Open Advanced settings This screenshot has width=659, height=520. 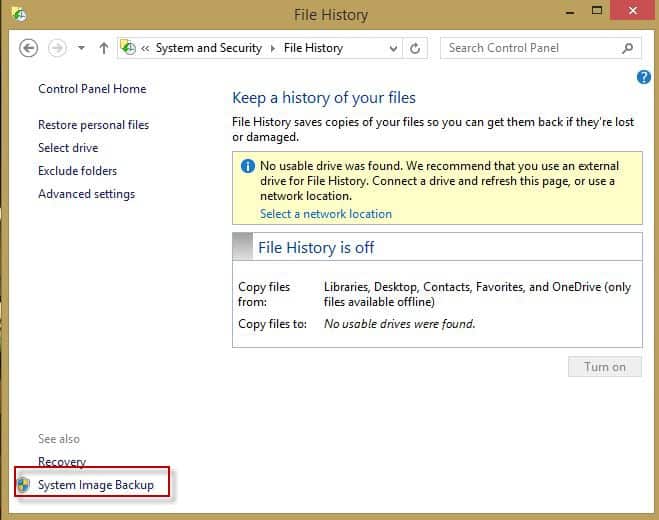pyautogui.click(x=87, y=194)
